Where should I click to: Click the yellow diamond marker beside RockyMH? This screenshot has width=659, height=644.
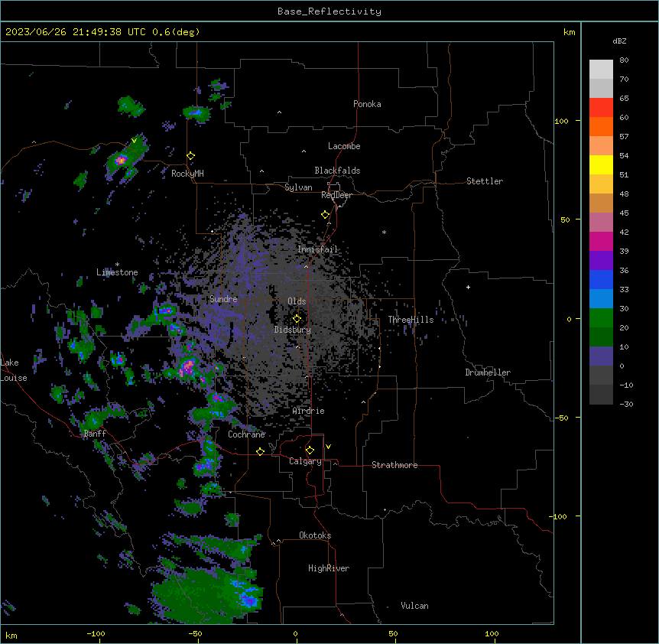click(191, 156)
